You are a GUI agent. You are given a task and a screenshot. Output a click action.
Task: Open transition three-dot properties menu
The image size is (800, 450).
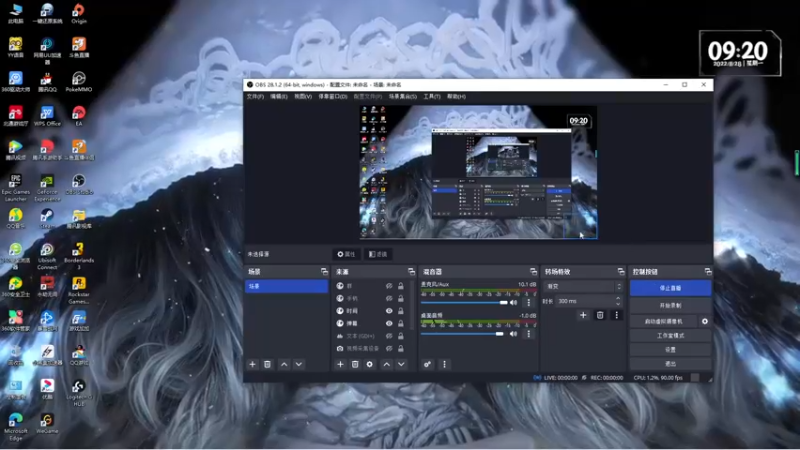click(616, 315)
